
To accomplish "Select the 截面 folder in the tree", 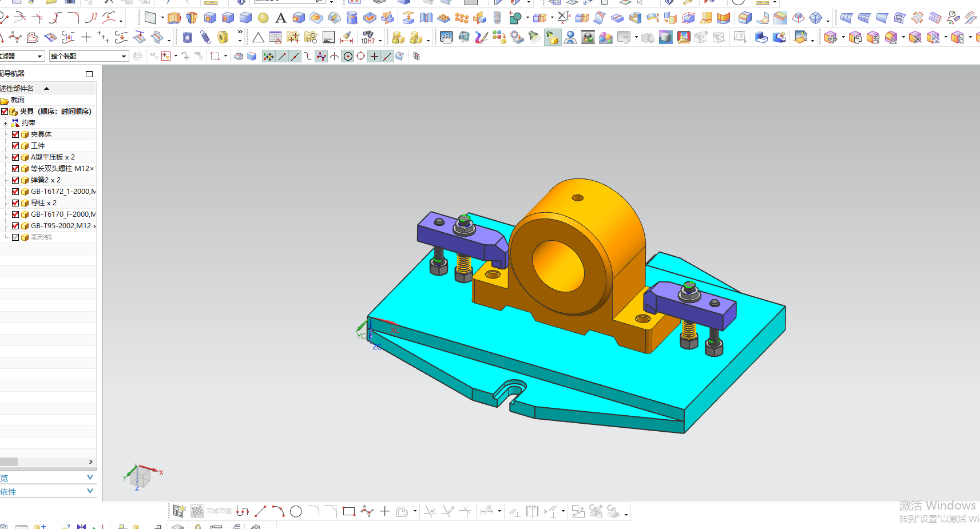I will tap(17, 100).
